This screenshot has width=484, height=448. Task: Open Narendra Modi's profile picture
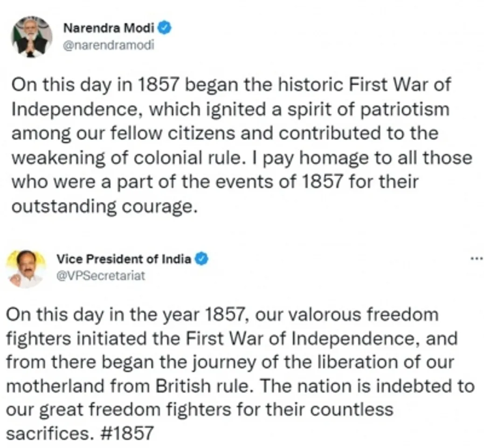click(32, 37)
